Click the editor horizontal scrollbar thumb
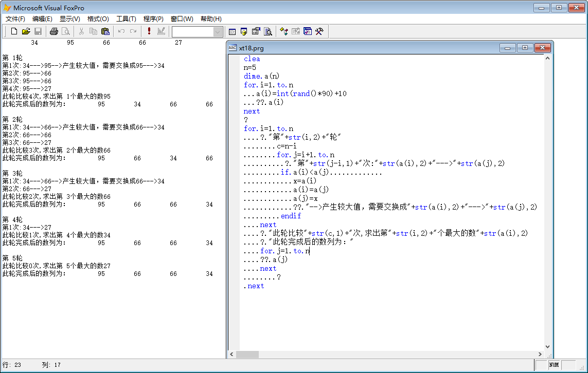Viewport: 588px width, 373px height. click(x=247, y=355)
